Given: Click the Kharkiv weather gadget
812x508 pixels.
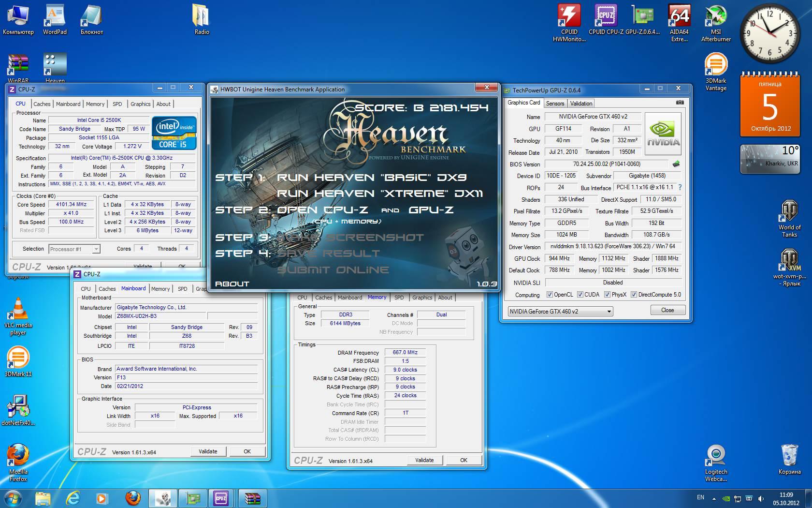Looking at the screenshot, I should click(770, 159).
